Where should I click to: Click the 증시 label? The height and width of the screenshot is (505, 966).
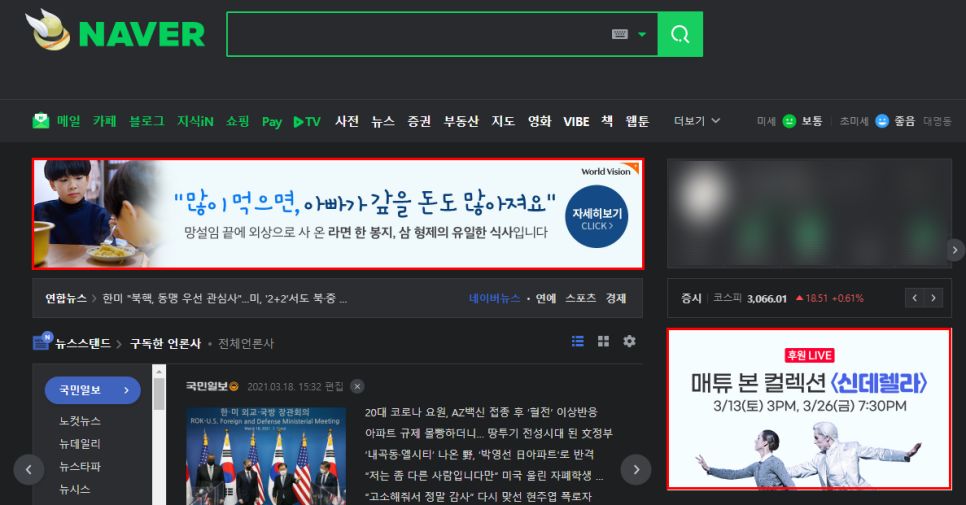pyautogui.click(x=691, y=298)
